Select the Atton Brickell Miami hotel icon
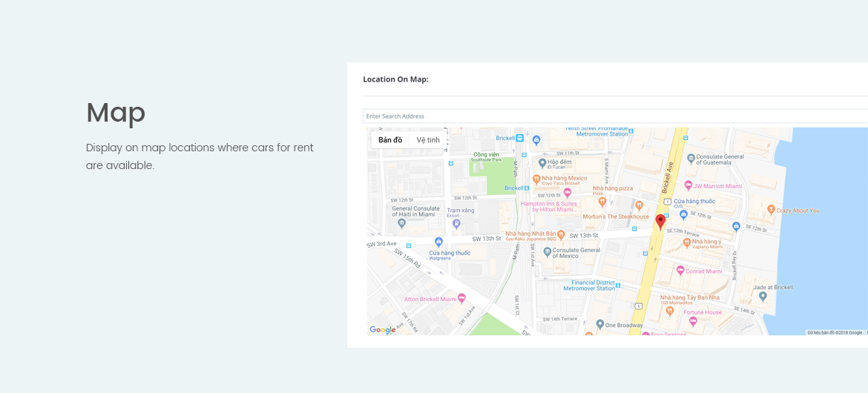 click(x=461, y=299)
